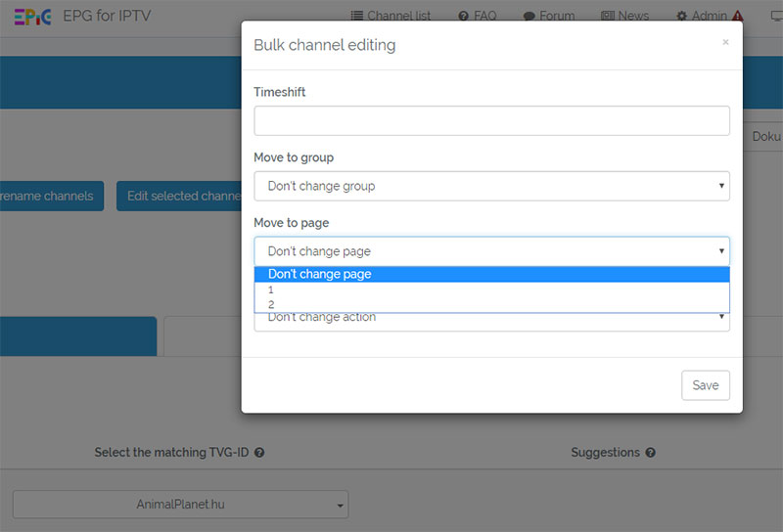This screenshot has height=532, width=783.
Task: Collapse the Move to page dropdown
Action: 491,251
